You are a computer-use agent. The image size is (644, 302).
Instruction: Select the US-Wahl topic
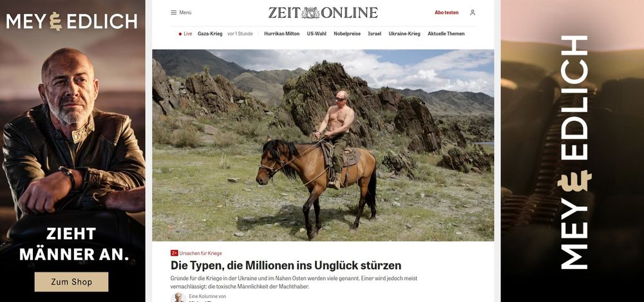point(316,34)
